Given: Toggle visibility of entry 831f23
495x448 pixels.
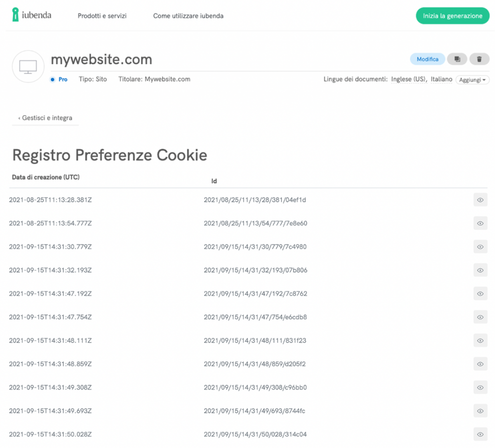Looking at the screenshot, I should (x=480, y=340).
